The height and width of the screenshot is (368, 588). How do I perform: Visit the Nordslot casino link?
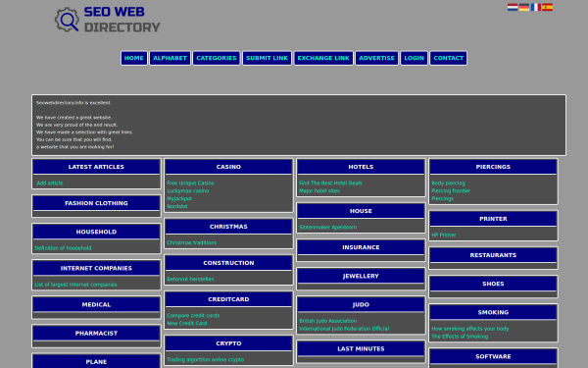(x=177, y=206)
